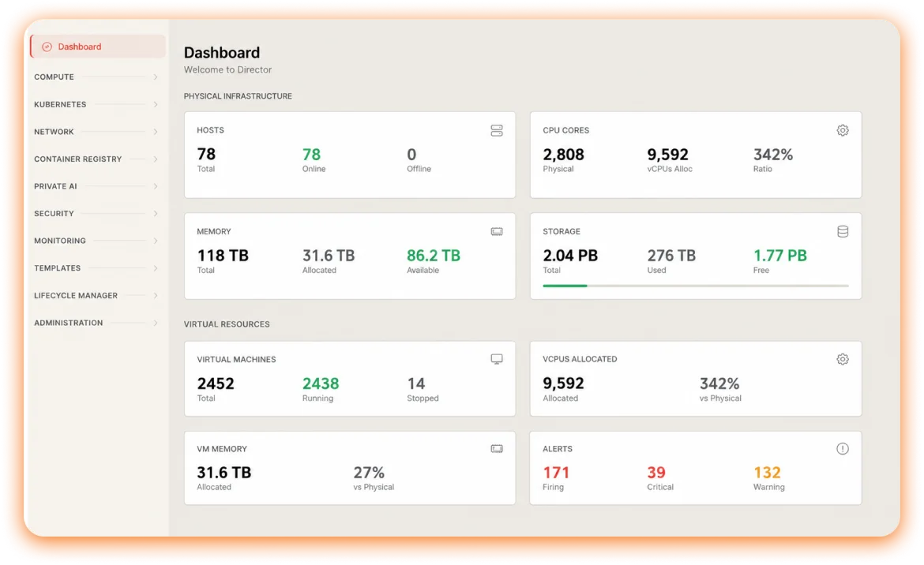
Task: Click the 0 Offline hosts value
Action: coord(411,155)
